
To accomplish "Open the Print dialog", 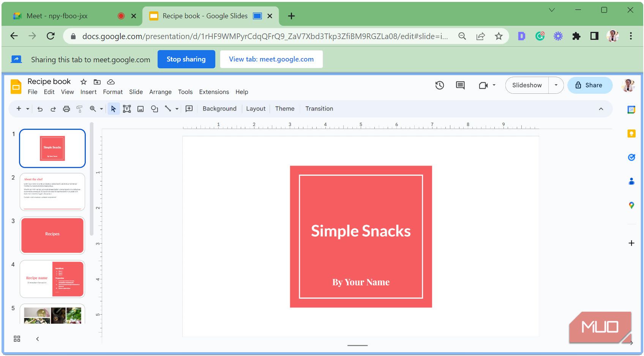I will click(67, 109).
